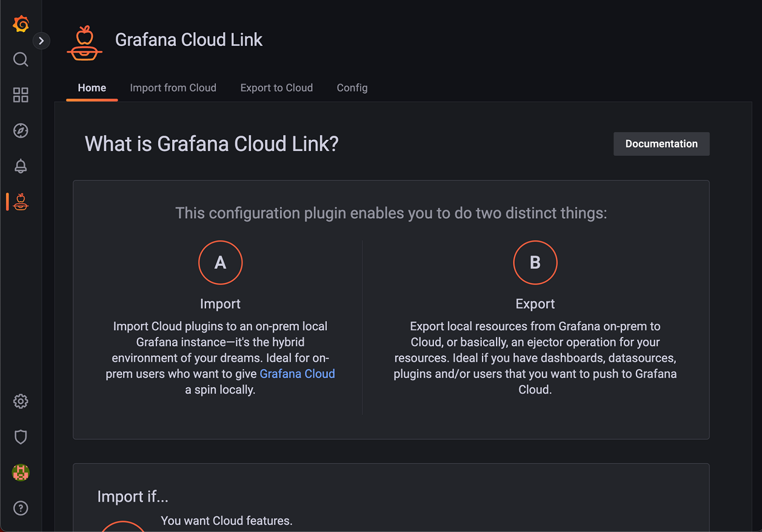Open Explore with the compass icon
762x532 pixels.
tap(20, 130)
